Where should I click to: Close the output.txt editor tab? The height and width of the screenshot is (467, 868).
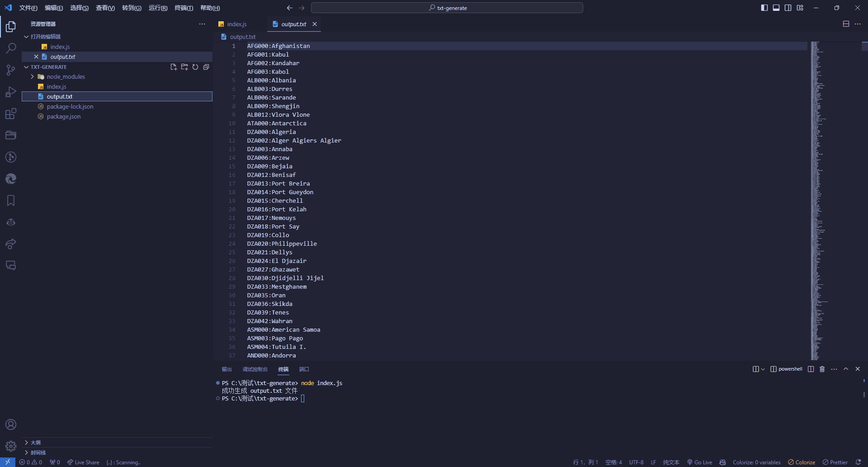pos(315,24)
